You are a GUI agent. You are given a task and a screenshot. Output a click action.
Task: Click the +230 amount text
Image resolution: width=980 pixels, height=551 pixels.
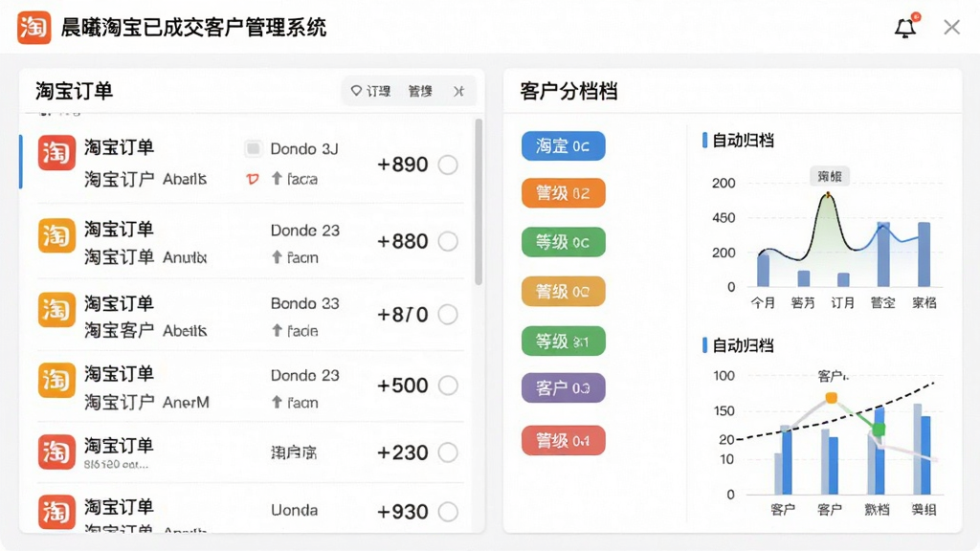pos(403,452)
